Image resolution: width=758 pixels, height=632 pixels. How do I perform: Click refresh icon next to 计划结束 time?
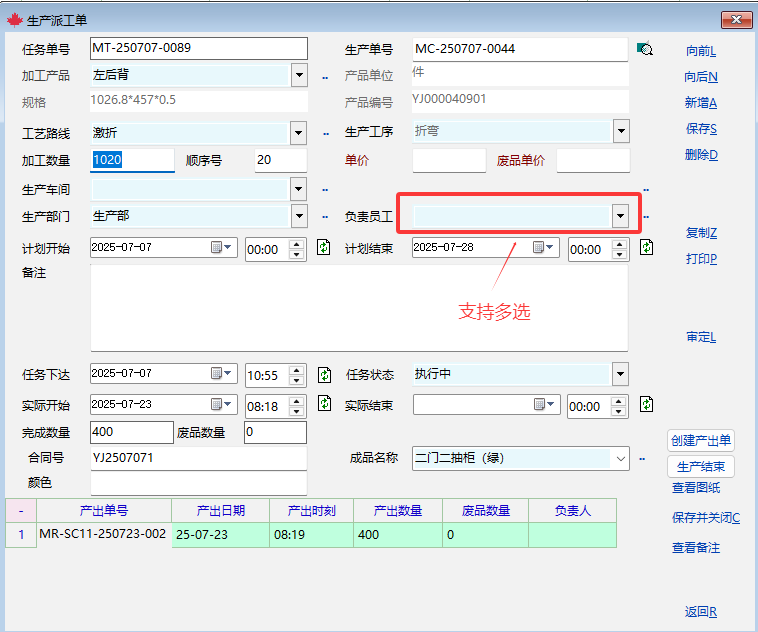click(647, 247)
